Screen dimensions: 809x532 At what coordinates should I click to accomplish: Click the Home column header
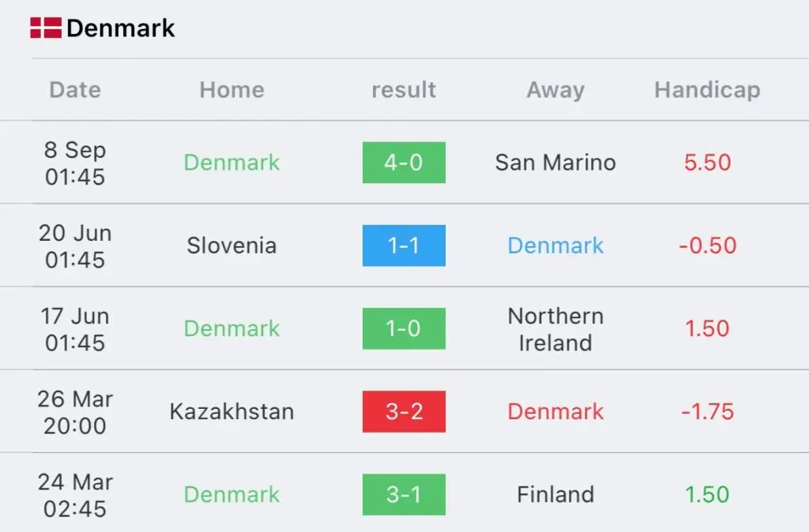pos(232,90)
